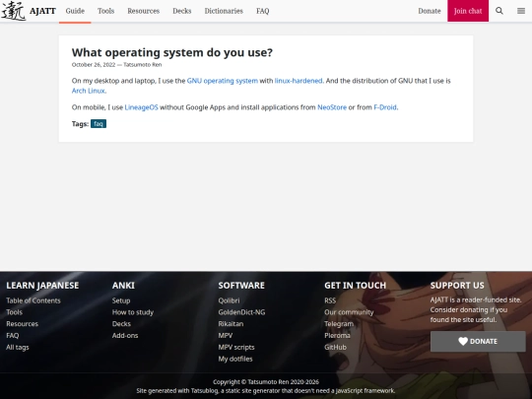Click the AJATT kanji logo icon
The height and width of the screenshot is (399, 532).
(14, 11)
